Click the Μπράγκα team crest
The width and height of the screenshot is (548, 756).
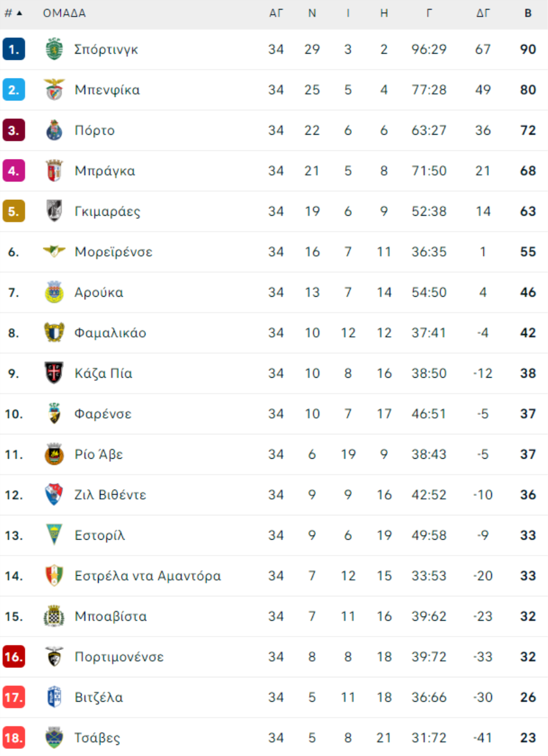click(x=54, y=171)
